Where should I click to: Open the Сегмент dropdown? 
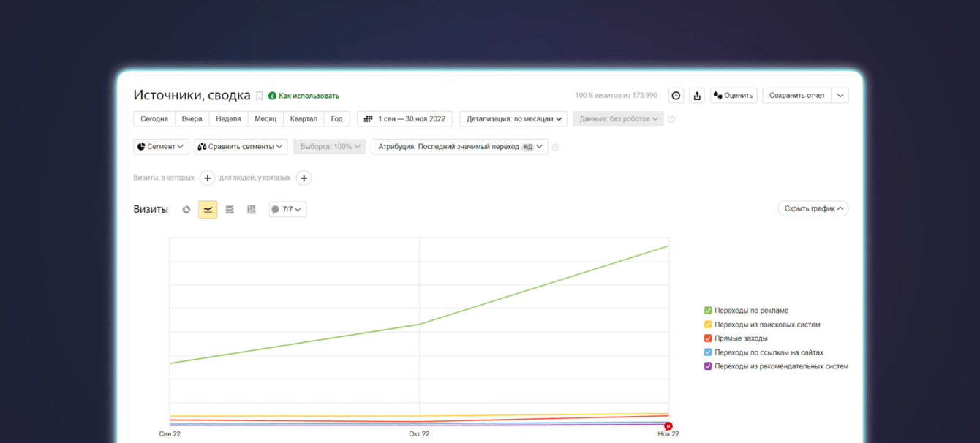[161, 146]
